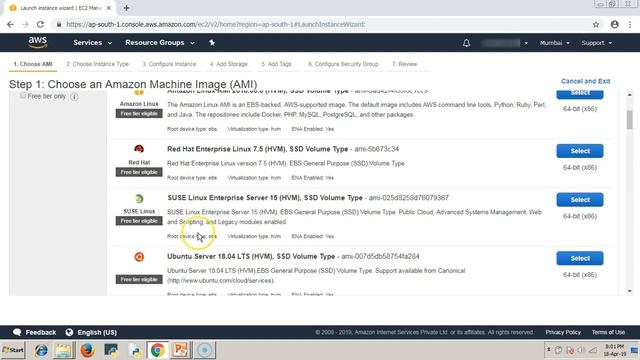The image size is (640, 360).
Task: Open PowerPoint from taskbar
Action: pos(180,350)
